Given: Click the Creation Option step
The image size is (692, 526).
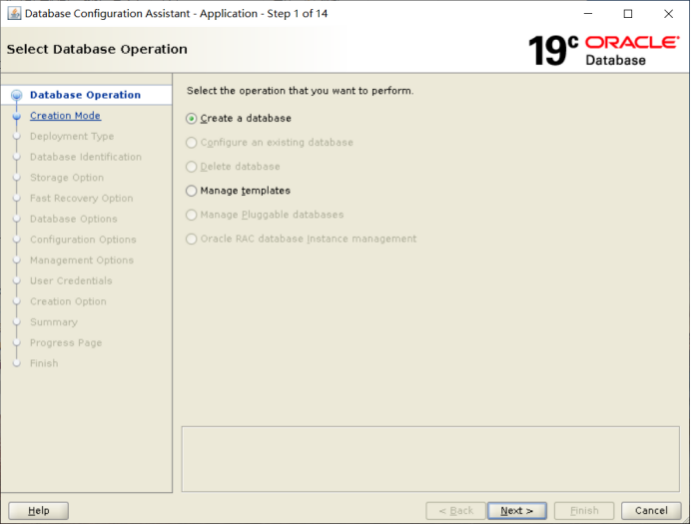Looking at the screenshot, I should [x=68, y=301].
